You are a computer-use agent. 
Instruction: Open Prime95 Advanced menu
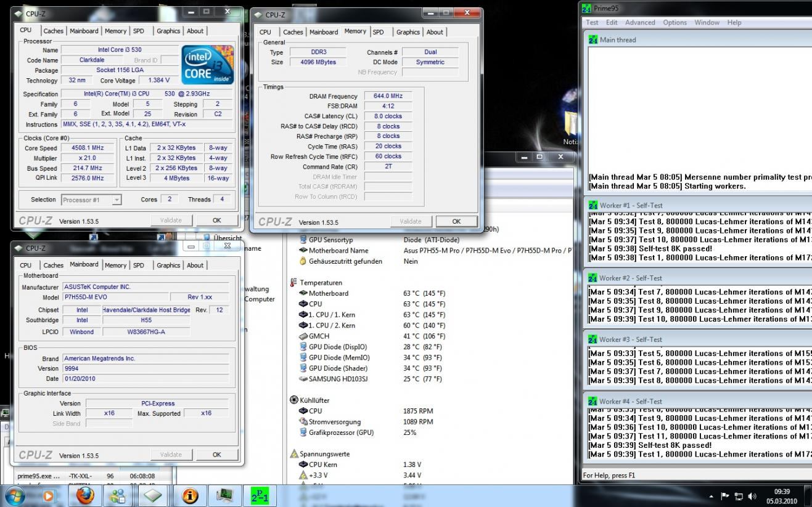click(640, 23)
